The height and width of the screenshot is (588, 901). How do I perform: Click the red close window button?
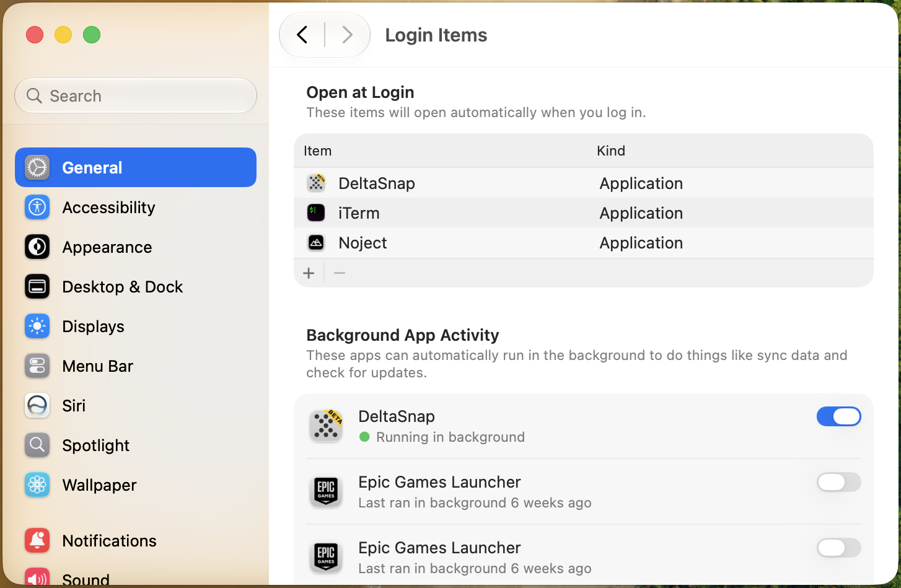tap(35, 35)
